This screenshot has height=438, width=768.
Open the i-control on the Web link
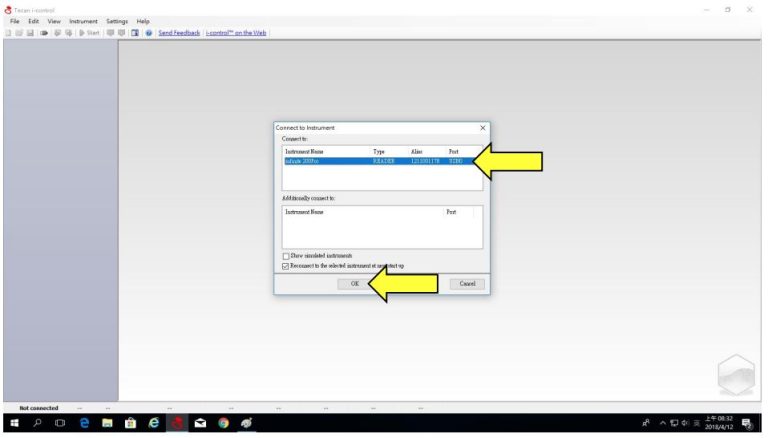235,32
